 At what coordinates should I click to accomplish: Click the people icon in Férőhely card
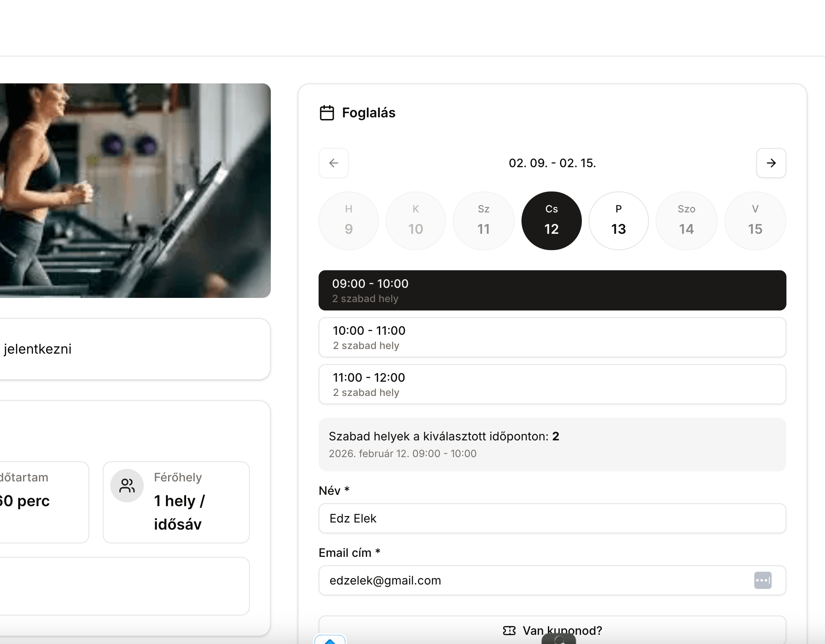pos(126,486)
